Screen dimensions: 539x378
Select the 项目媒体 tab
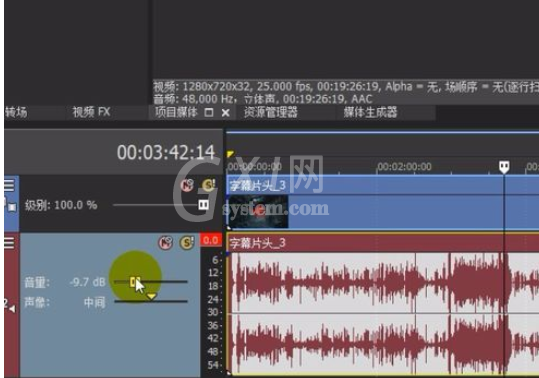click(176, 112)
